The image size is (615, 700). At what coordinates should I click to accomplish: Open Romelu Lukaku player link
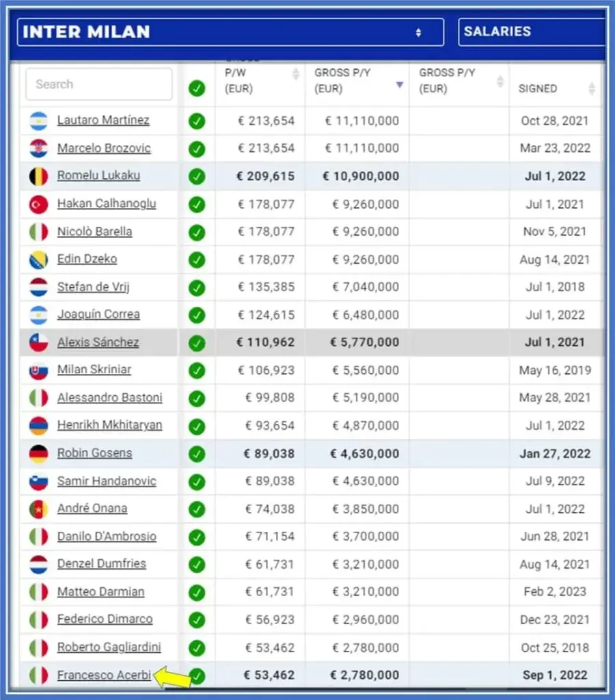point(98,176)
